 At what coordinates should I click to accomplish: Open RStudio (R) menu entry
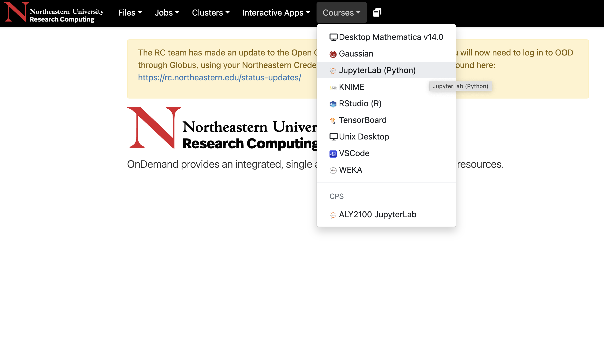[x=386, y=103]
